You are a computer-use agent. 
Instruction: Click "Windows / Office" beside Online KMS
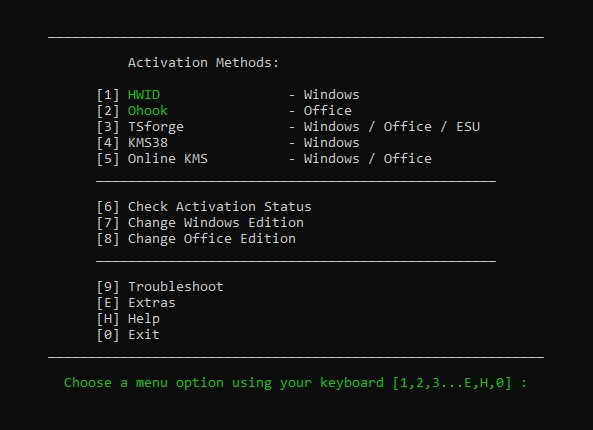tap(368, 158)
